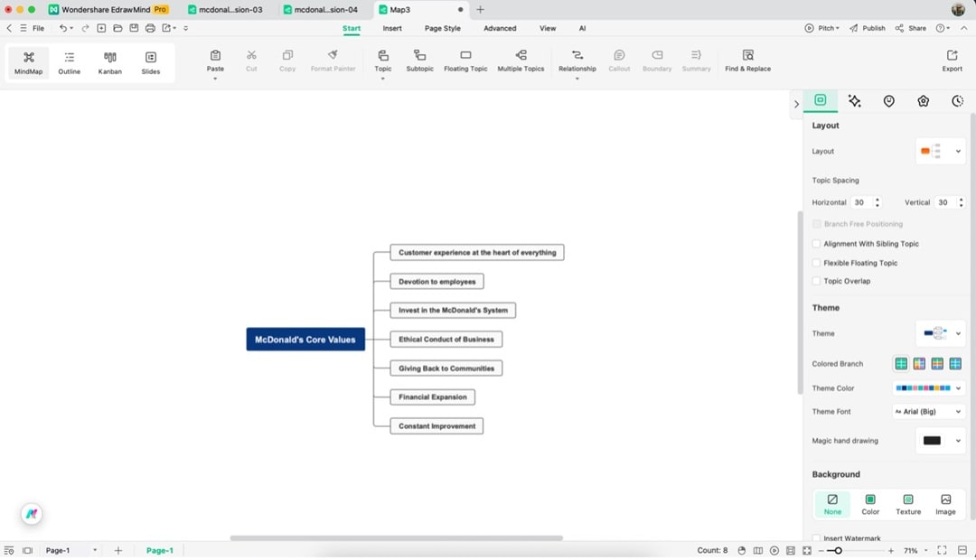Insert a Subtopic

coord(419,61)
